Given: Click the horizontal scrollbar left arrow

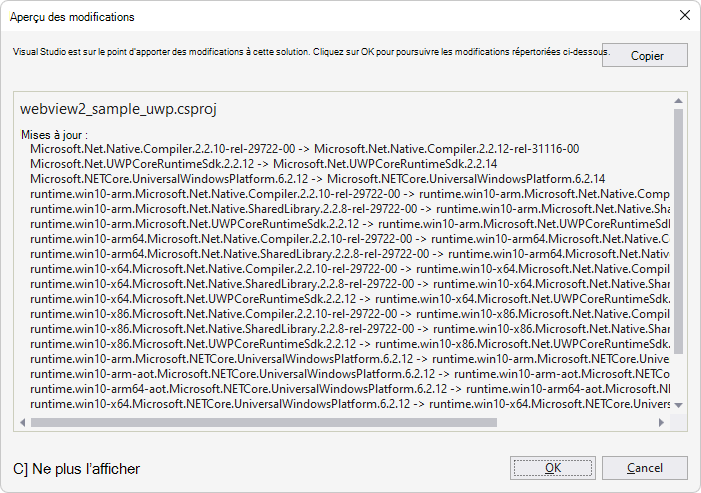Looking at the screenshot, I should click(22, 422).
